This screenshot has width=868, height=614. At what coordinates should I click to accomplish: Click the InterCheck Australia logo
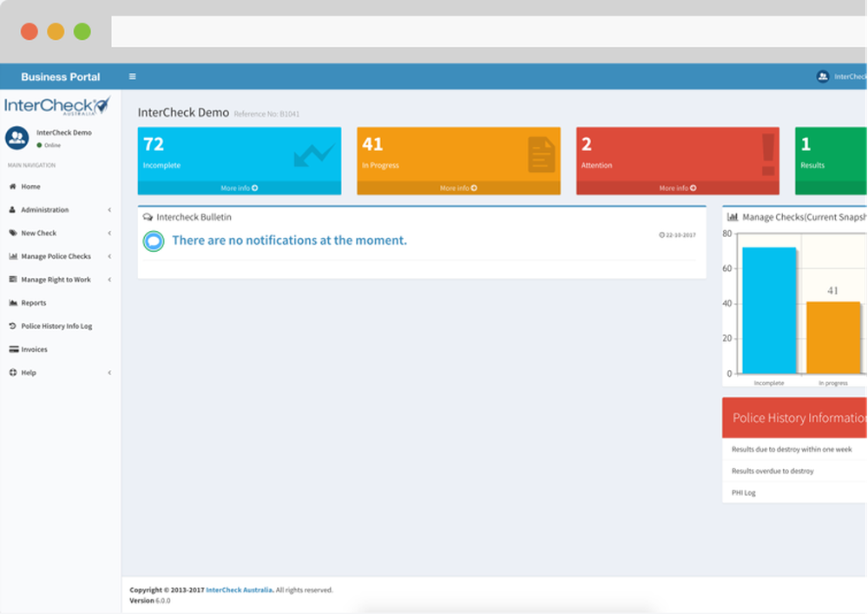(57, 105)
